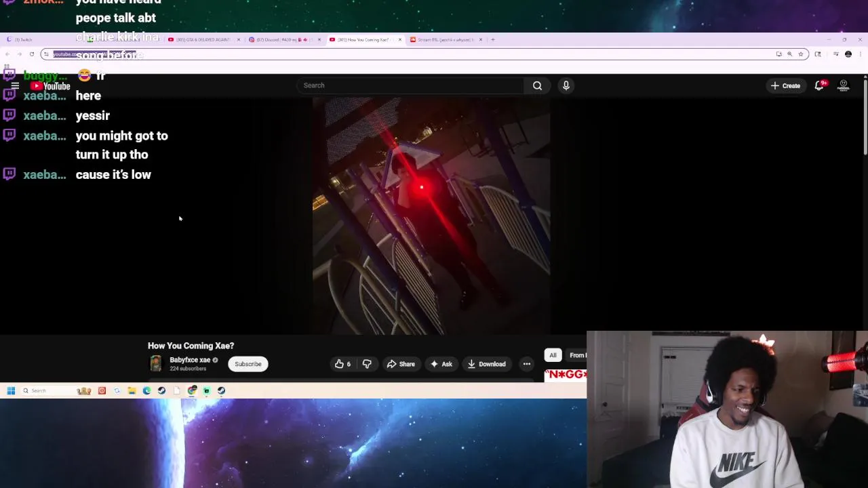Go back in the browser
868x488 pixels.
pos(7,54)
